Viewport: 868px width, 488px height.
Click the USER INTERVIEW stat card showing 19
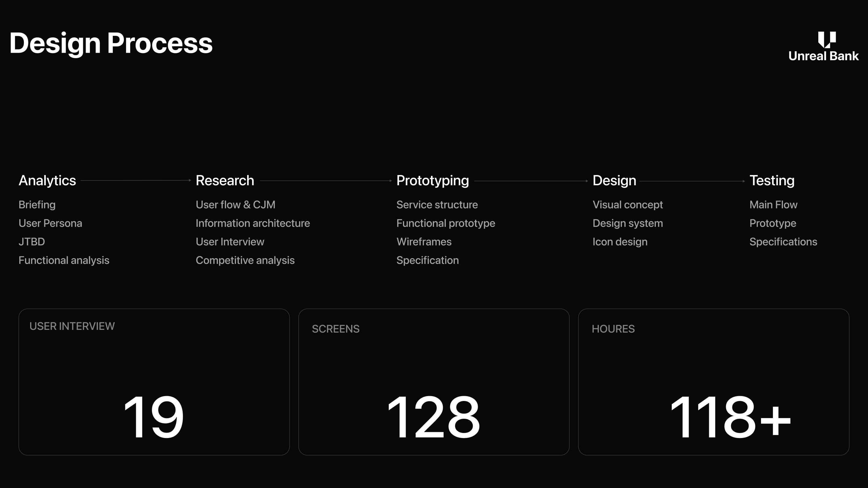(154, 382)
